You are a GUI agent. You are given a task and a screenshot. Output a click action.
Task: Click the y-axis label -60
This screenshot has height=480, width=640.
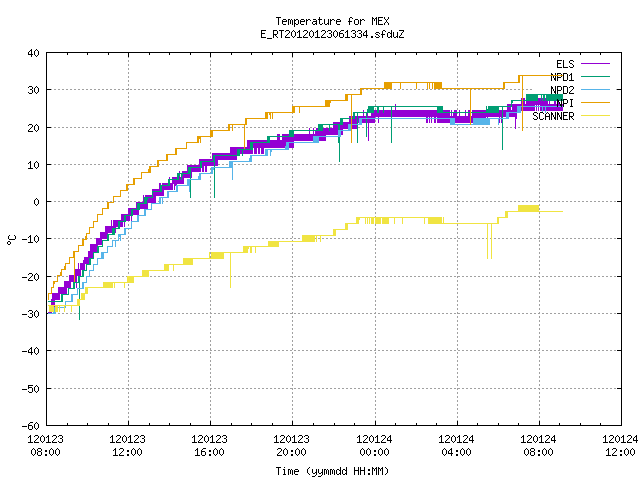31,426
